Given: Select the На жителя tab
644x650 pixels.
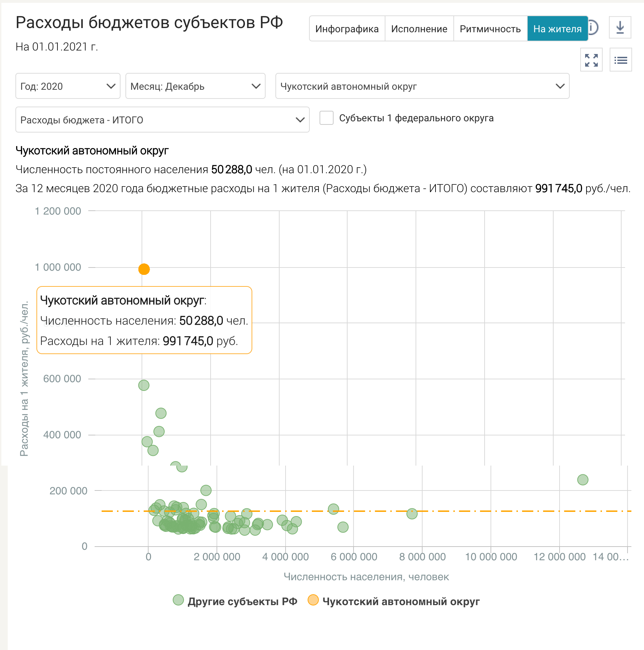Looking at the screenshot, I should pos(557,29).
